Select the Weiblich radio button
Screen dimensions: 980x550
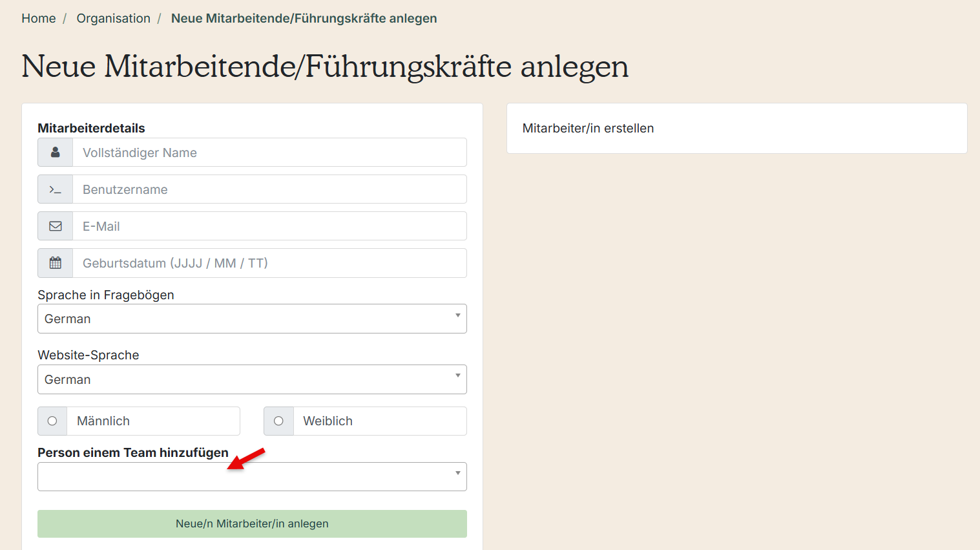[278, 421]
